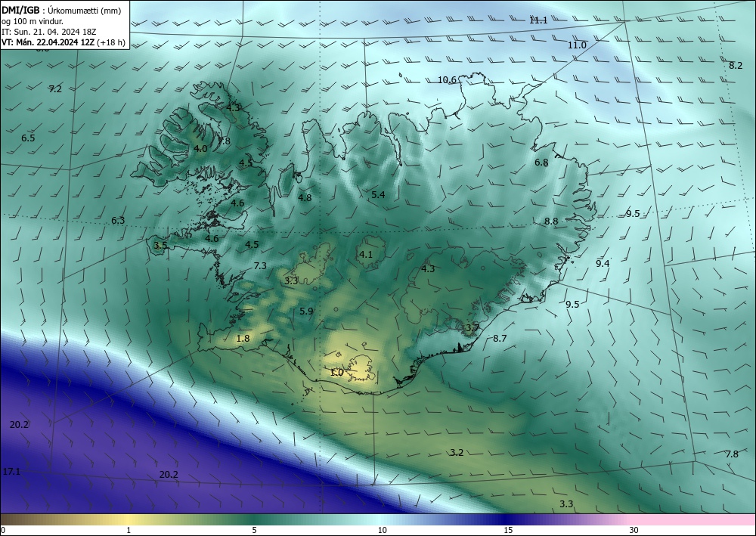Click the 8.7 value on the map

point(500,339)
